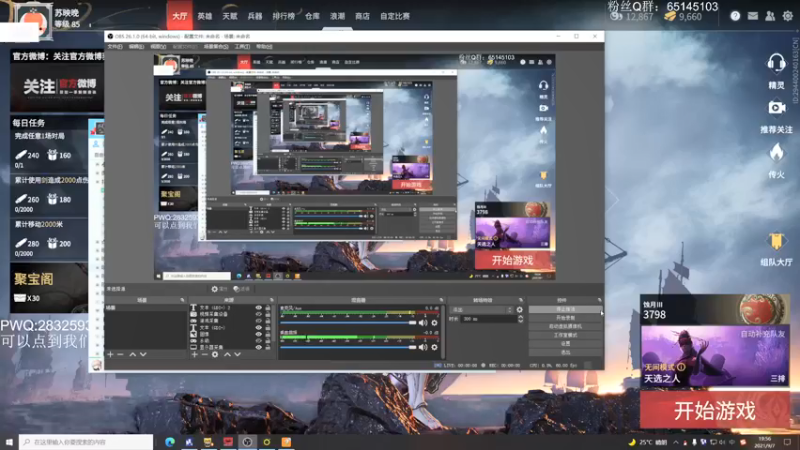Screen dimensions: 800x450
Task: Open the 组队大厅 banner icon
Action: click(776, 241)
